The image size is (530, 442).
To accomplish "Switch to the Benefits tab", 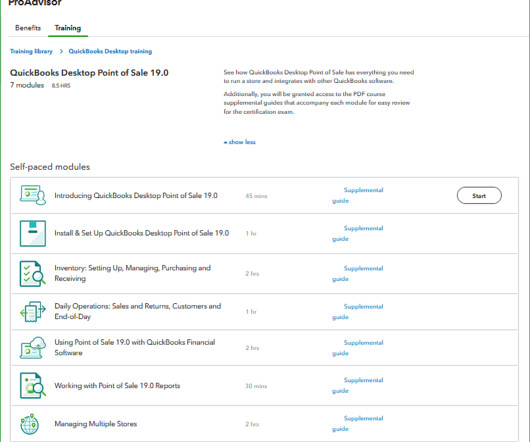I will pos(28,28).
